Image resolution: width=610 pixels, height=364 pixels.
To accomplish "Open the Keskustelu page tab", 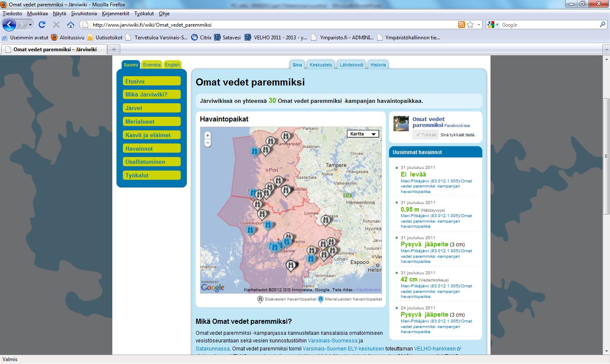I will 321,65.
